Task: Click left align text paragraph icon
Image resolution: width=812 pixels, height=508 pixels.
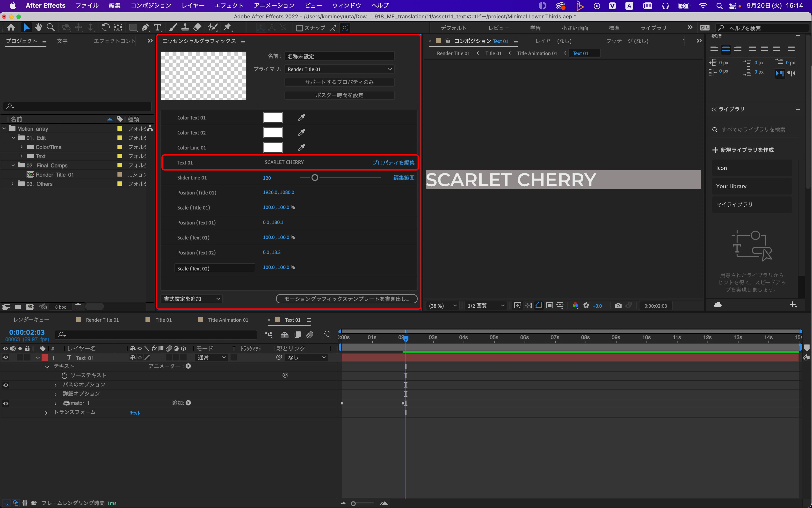Action: (714, 49)
